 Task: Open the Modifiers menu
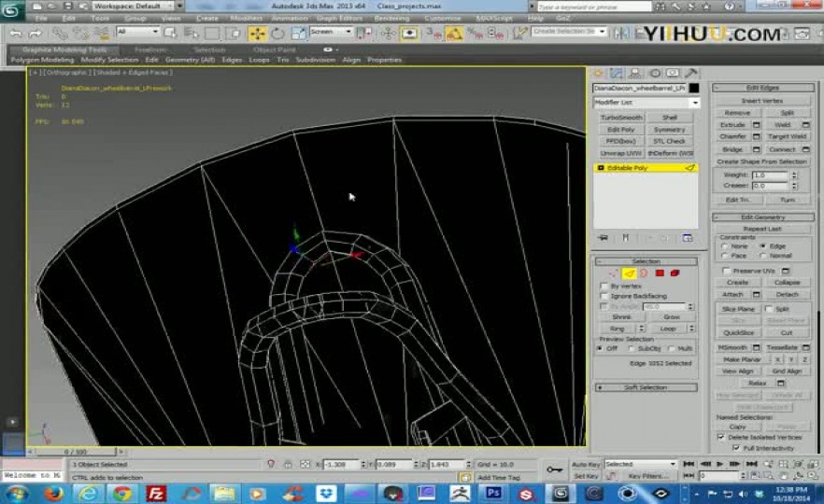[246, 18]
